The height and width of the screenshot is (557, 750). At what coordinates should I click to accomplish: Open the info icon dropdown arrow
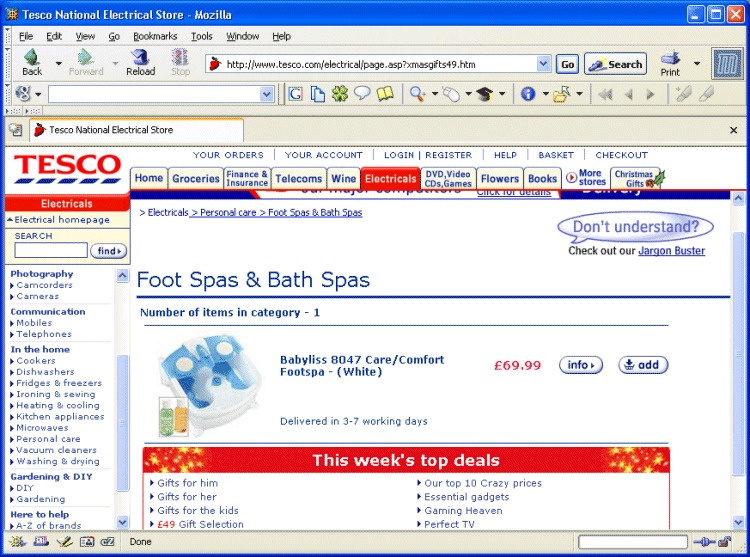(545, 94)
